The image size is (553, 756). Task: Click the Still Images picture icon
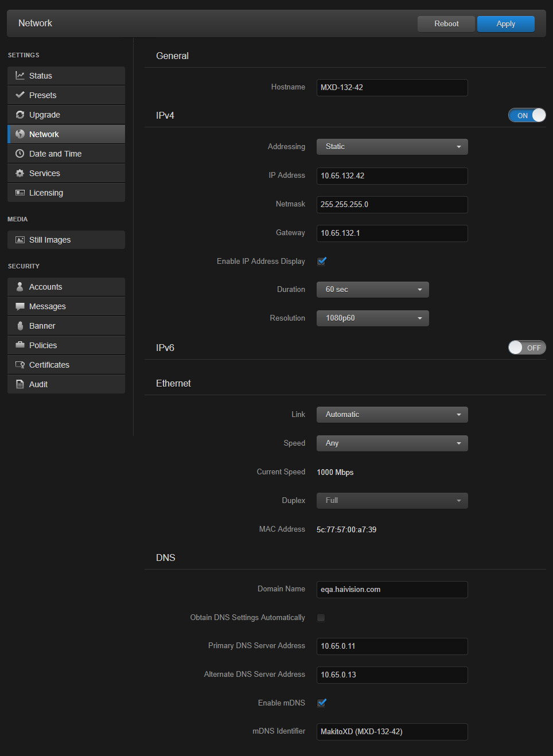tap(20, 239)
